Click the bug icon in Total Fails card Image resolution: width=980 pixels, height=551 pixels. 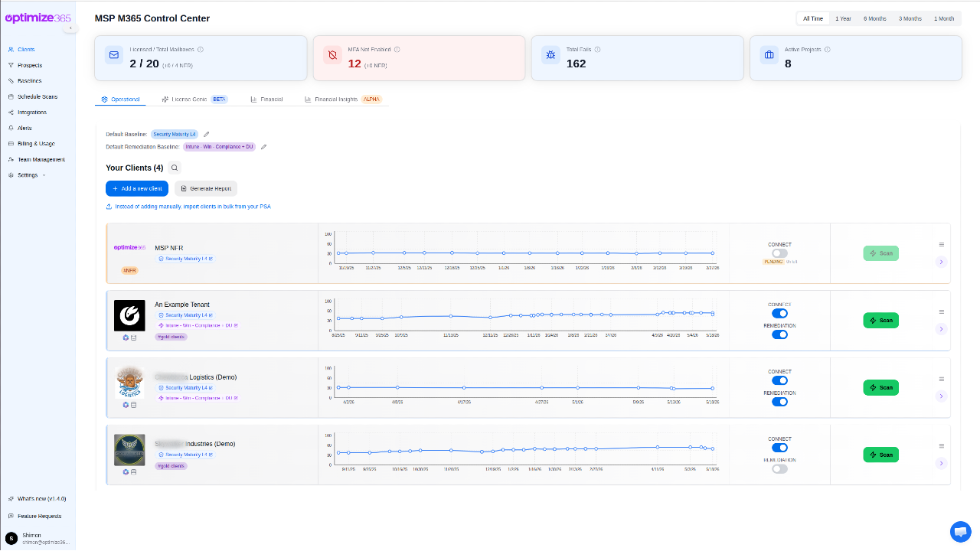550,55
